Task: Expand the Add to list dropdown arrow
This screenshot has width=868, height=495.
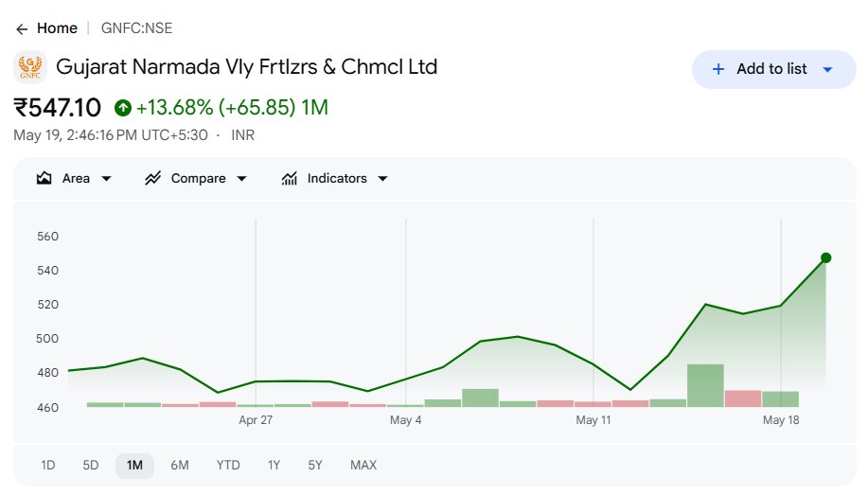Action: pos(827,70)
